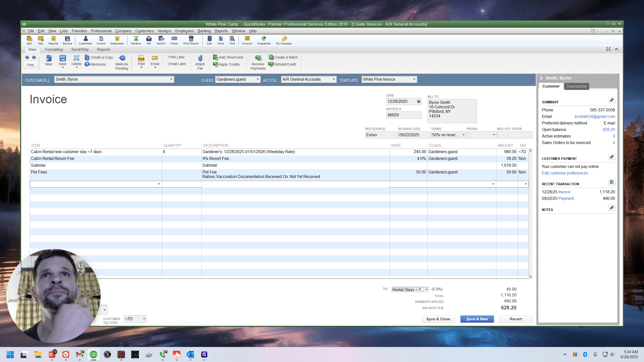
Task: Open the 12/28/25 Invoice link
Action: coord(564,192)
